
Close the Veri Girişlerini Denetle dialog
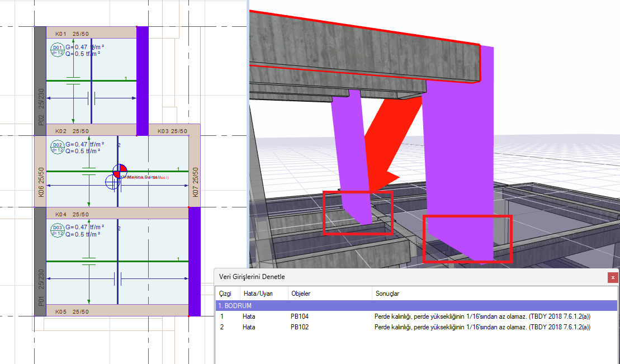point(613,277)
